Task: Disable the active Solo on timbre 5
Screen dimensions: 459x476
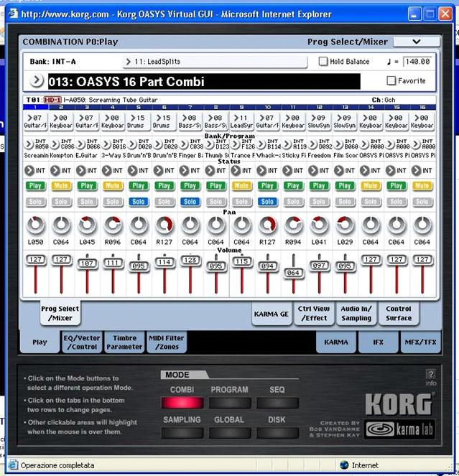Action: [x=139, y=202]
